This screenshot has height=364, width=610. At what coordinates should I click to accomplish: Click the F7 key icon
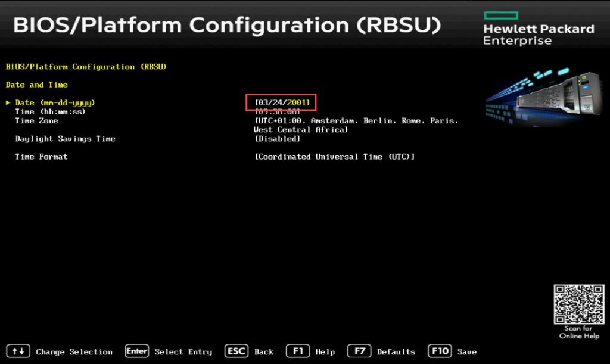pos(359,351)
